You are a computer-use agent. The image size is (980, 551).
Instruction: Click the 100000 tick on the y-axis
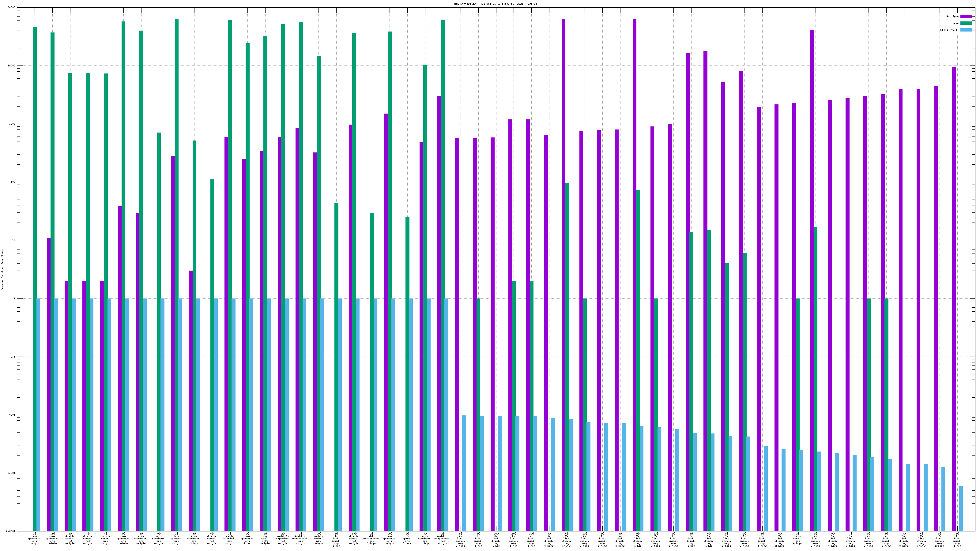point(11,8)
